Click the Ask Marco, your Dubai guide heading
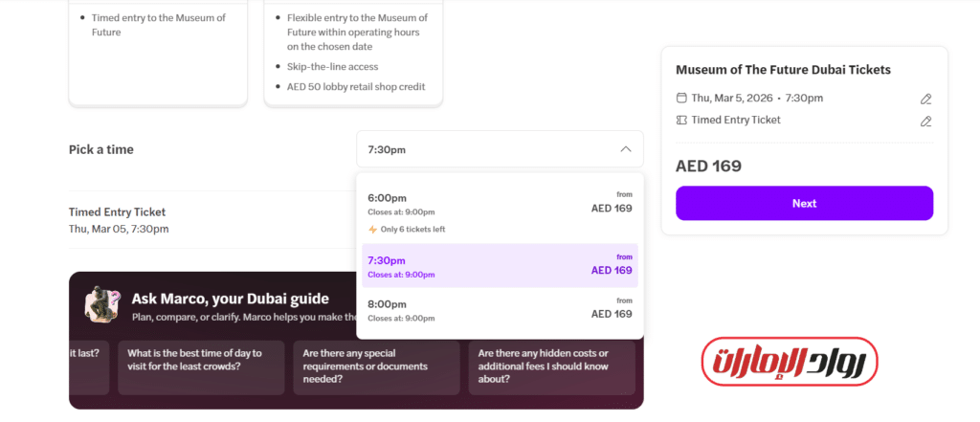 tap(230, 299)
